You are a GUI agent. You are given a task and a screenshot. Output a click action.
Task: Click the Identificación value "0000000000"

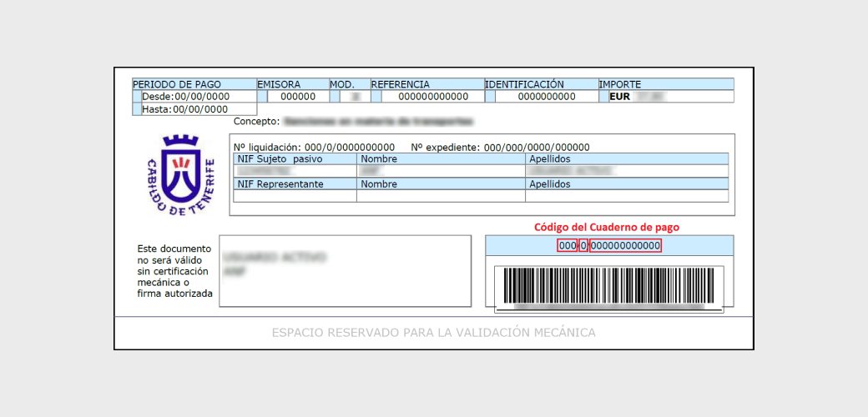(x=547, y=97)
